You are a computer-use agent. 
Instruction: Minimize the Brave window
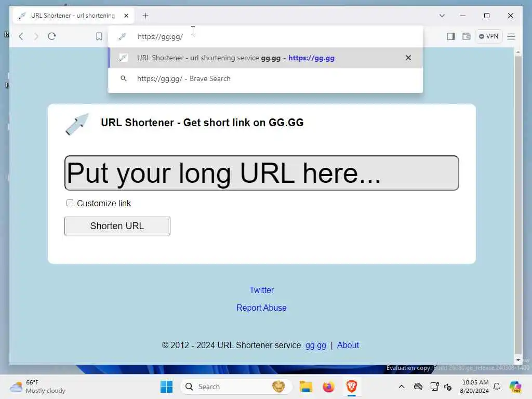click(463, 16)
